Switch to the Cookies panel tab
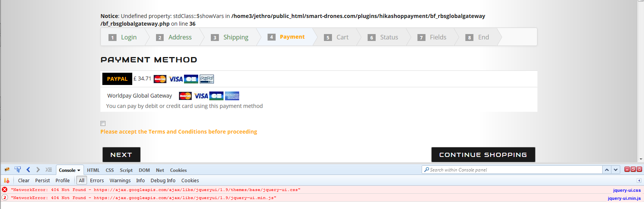The height and width of the screenshot is (209, 644). [178, 170]
